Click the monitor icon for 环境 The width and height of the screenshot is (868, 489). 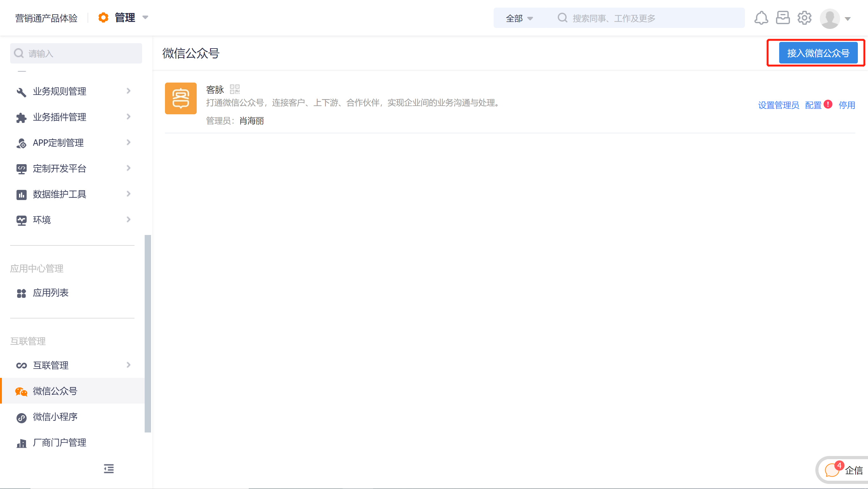(22, 220)
